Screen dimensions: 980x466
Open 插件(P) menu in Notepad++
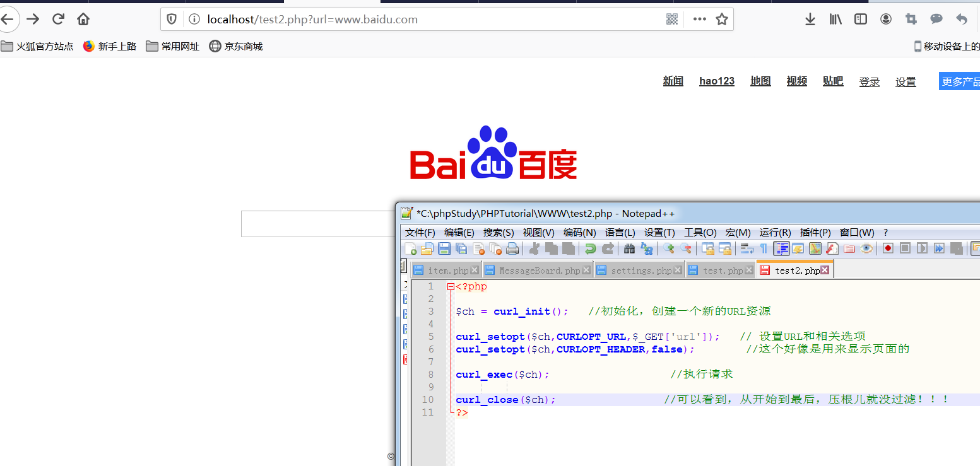click(x=815, y=233)
